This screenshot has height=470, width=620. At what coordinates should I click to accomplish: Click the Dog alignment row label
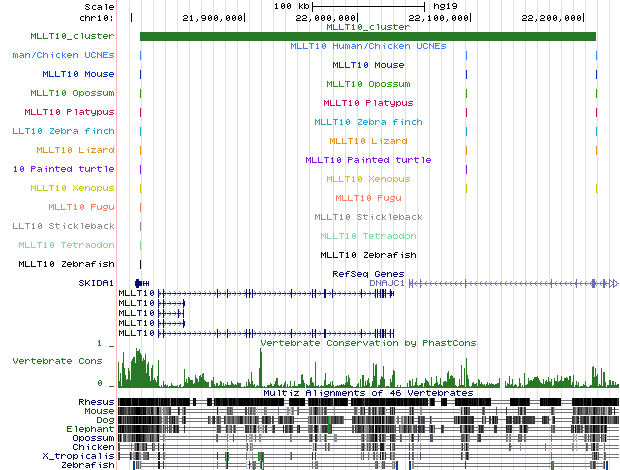coord(104,420)
